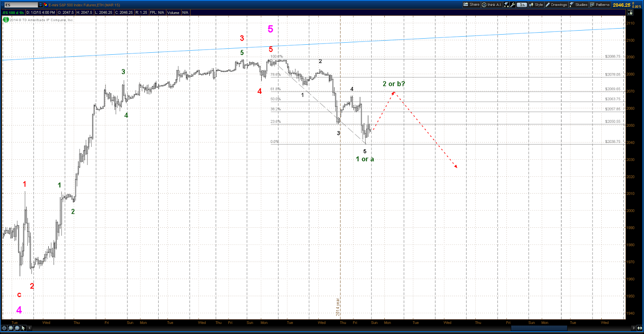Click the 23.6% retracement label
644x334 pixels.
pos(276,122)
